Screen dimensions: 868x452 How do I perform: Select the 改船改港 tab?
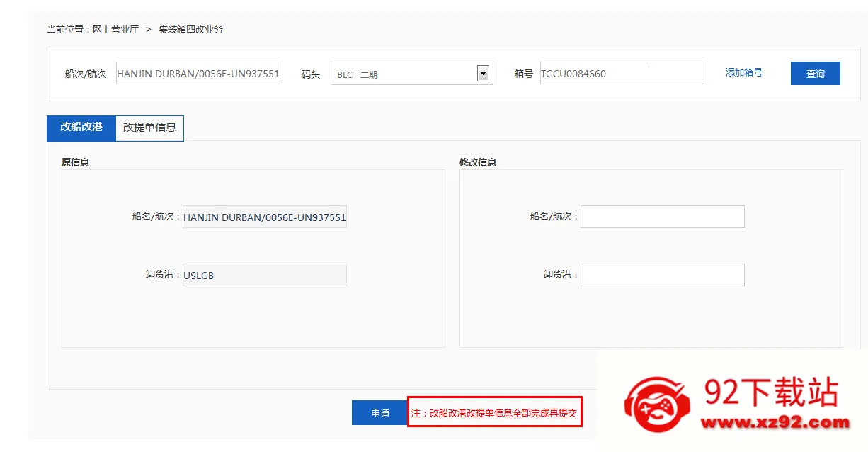click(x=81, y=128)
